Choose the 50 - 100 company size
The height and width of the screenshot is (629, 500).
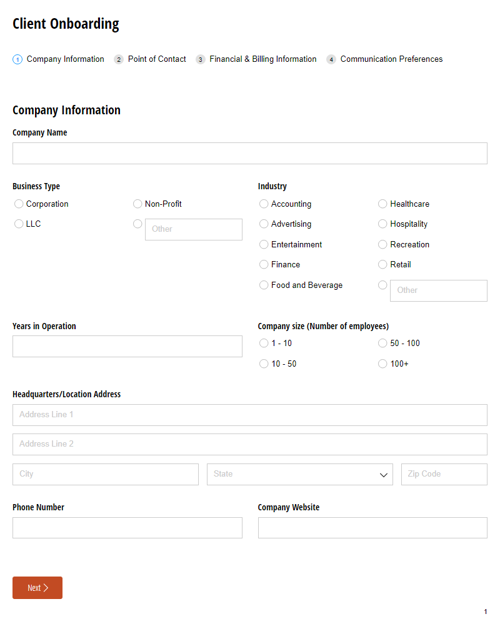coord(382,343)
